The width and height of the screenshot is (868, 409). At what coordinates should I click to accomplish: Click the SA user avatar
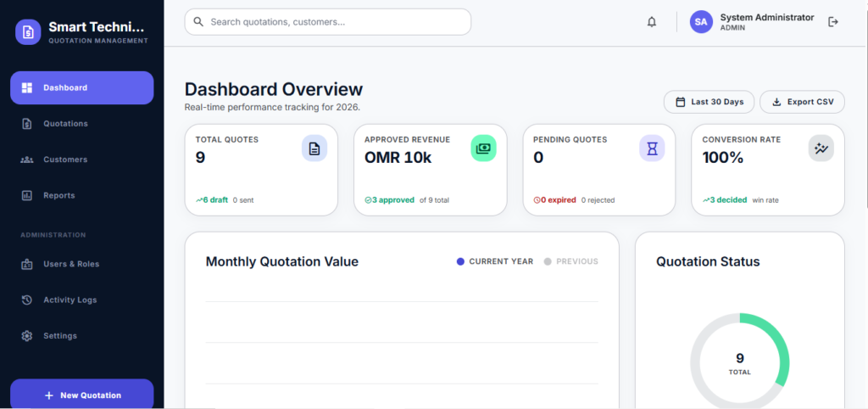(x=701, y=21)
